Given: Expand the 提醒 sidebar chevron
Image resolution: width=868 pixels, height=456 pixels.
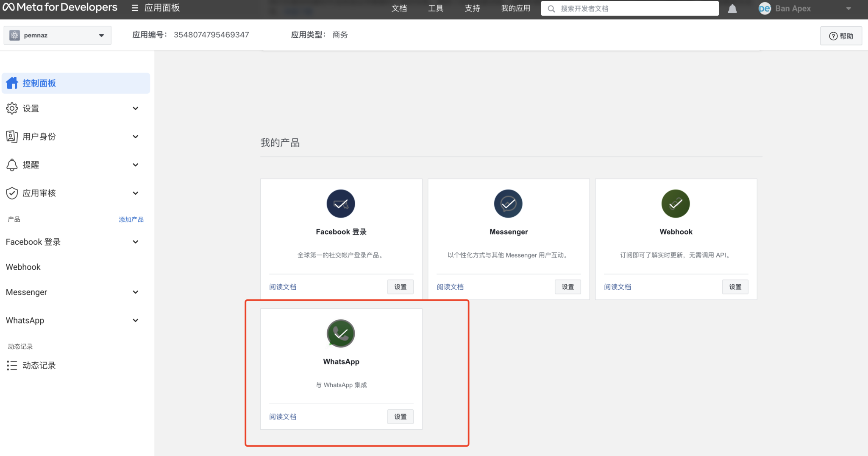Looking at the screenshot, I should point(136,165).
